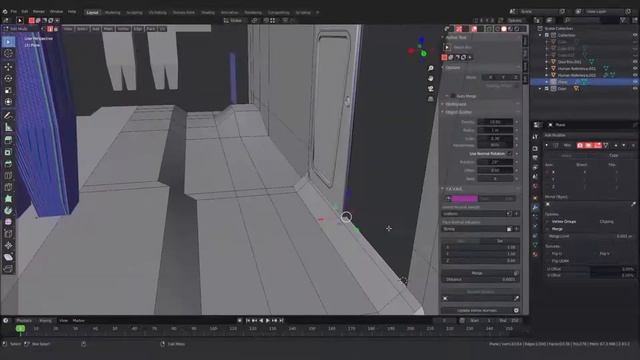Toggle Mirror modifier Flip UDIM checkbox

(548, 261)
